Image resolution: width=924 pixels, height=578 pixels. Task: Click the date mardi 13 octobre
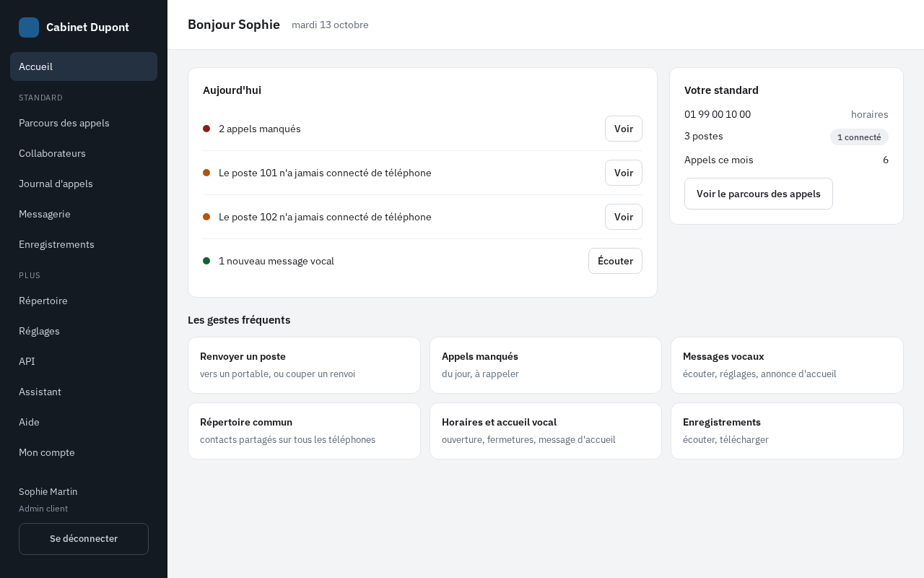[x=330, y=25]
